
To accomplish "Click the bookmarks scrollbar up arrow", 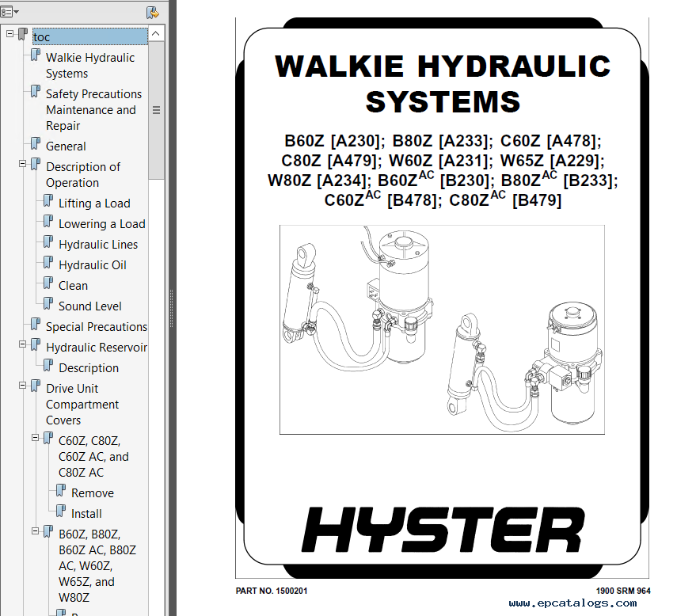I will 156,34.
